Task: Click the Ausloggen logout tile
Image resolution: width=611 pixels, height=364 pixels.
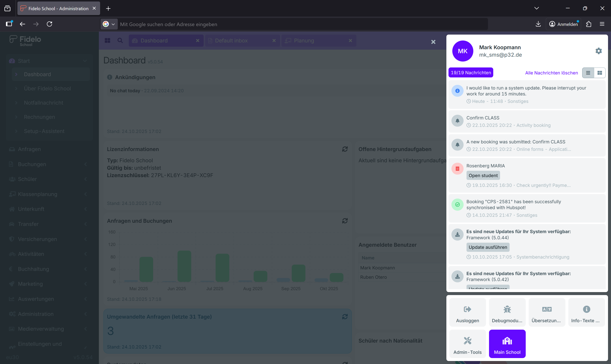Action: click(467, 312)
